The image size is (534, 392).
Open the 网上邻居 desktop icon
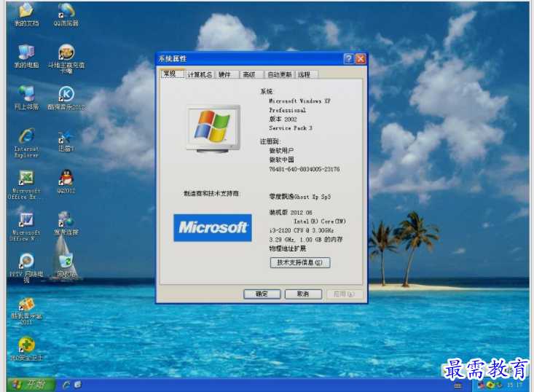point(26,98)
